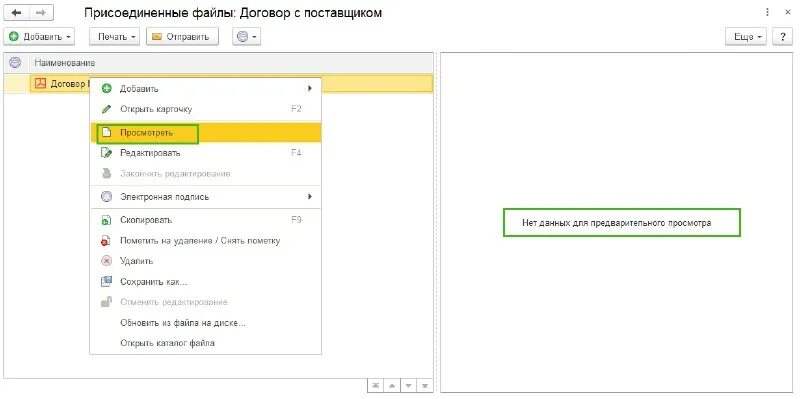Click the deletion mark icon beside Пометить на удаление

click(x=106, y=240)
